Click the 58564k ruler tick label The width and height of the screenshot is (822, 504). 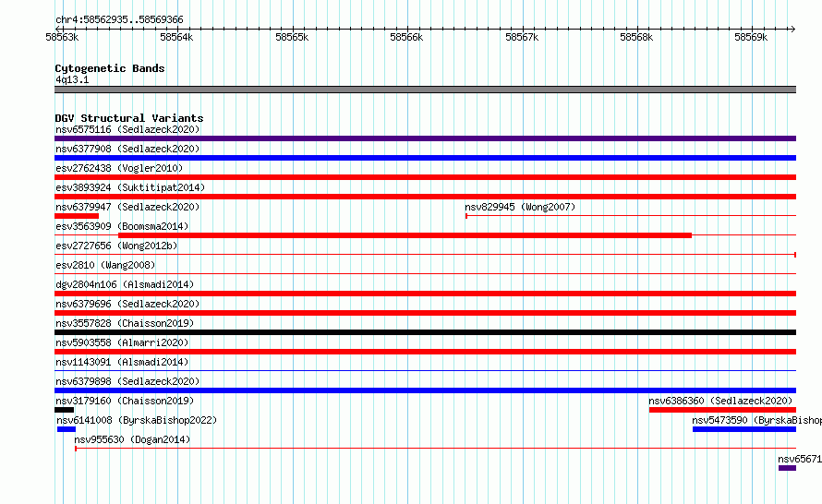pyautogui.click(x=176, y=37)
